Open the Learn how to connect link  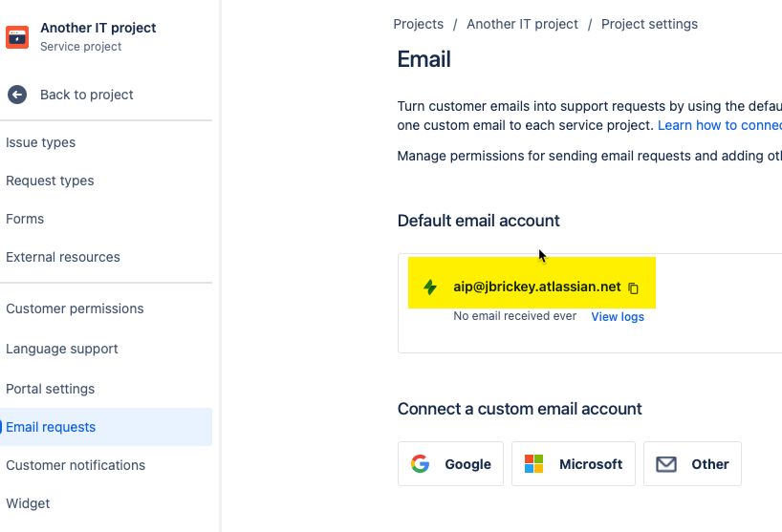point(720,125)
